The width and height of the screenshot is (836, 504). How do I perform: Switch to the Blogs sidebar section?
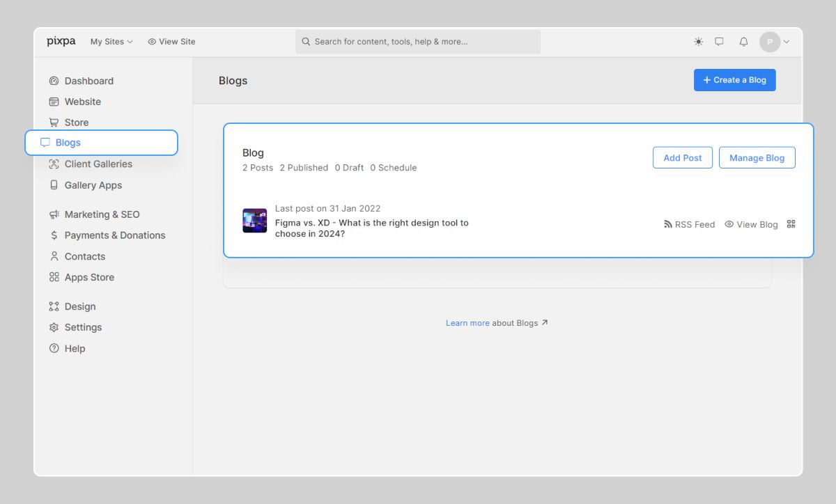[71, 142]
